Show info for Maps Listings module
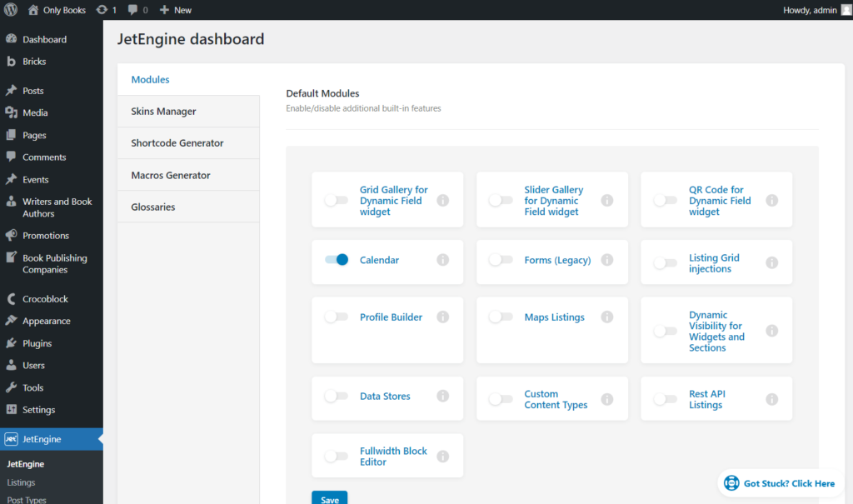 607,317
